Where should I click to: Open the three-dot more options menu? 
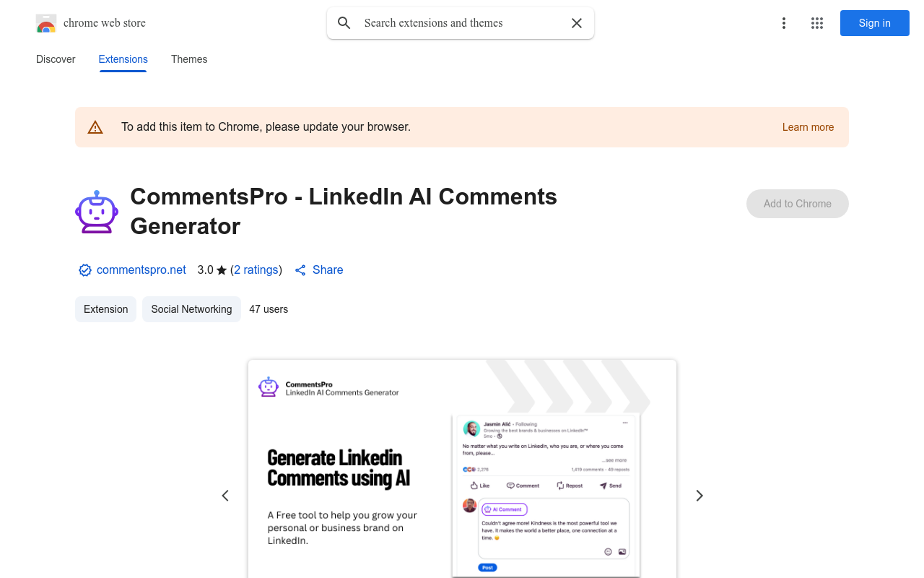coord(784,23)
